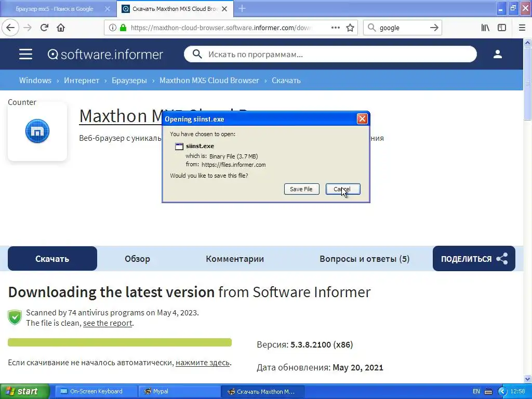
Task: Open the user account profile icon
Action: (x=497, y=54)
